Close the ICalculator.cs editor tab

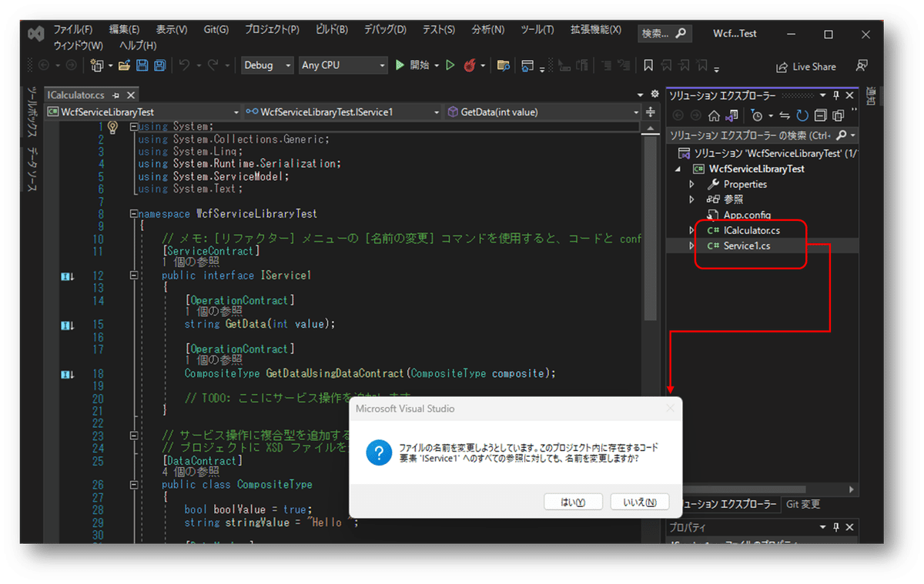[x=131, y=95]
